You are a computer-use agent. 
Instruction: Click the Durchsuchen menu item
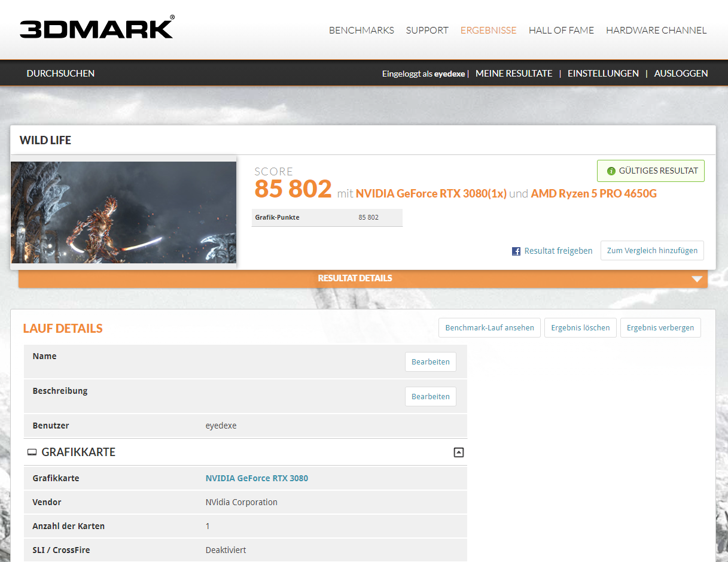60,74
